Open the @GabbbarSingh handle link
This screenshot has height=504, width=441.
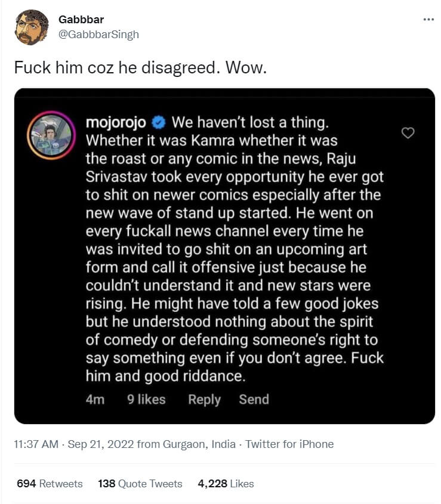[98, 34]
